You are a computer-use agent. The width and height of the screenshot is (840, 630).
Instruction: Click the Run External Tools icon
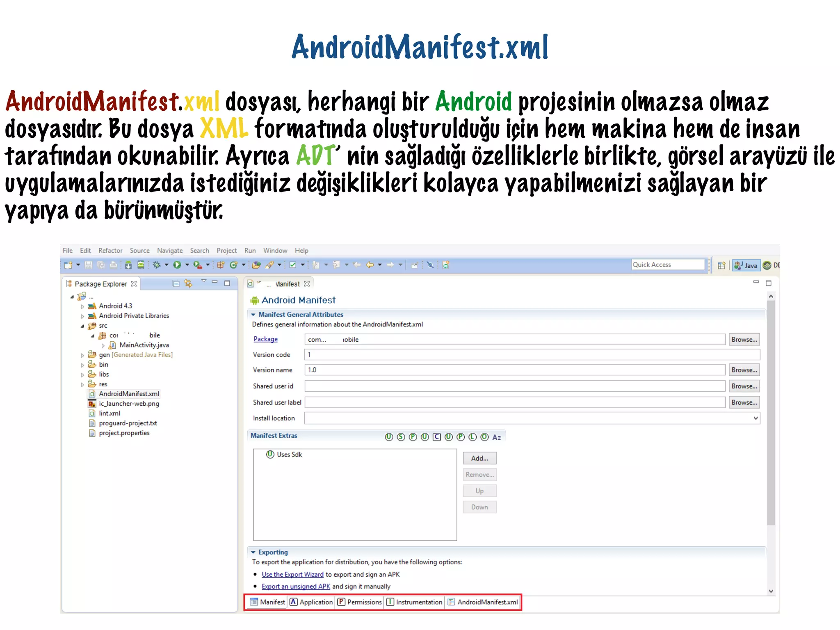198,265
